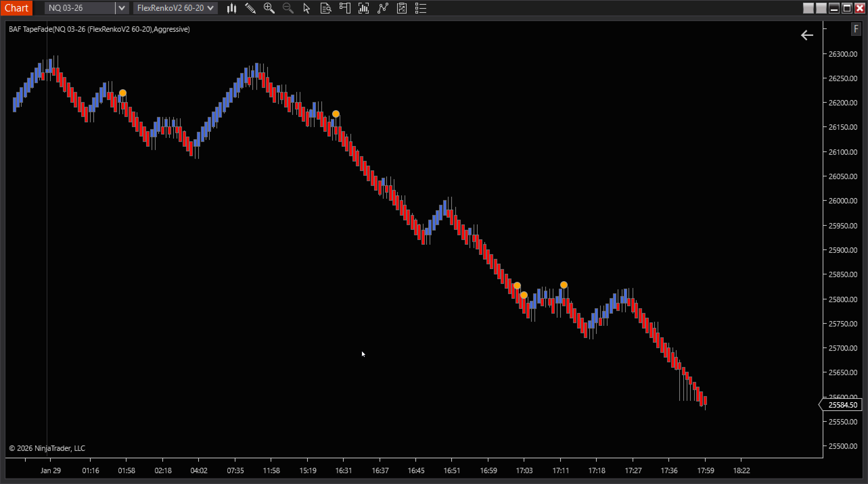The image size is (868, 484).
Task: Click the 16:51 time axis label
Action: (452, 470)
